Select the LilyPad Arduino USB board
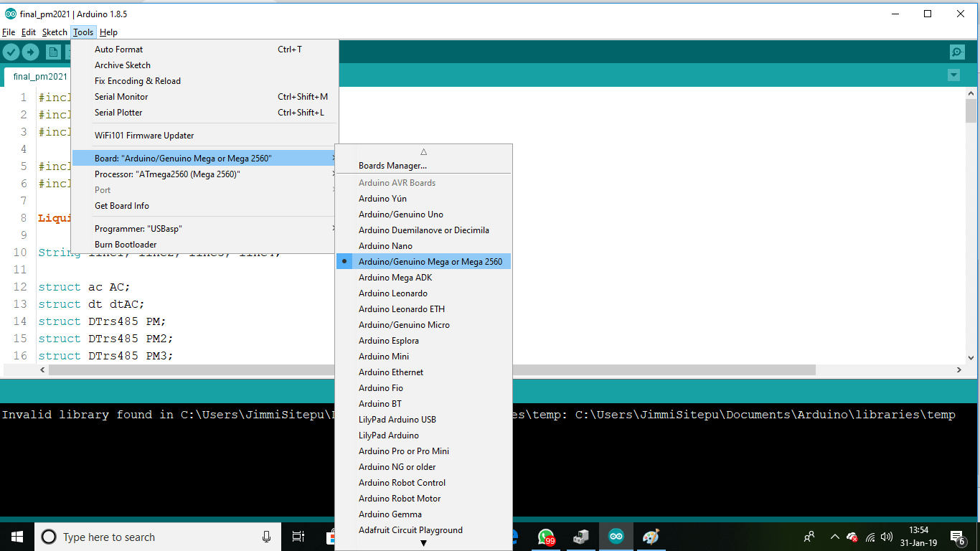This screenshot has width=980, height=551. pyautogui.click(x=423, y=420)
